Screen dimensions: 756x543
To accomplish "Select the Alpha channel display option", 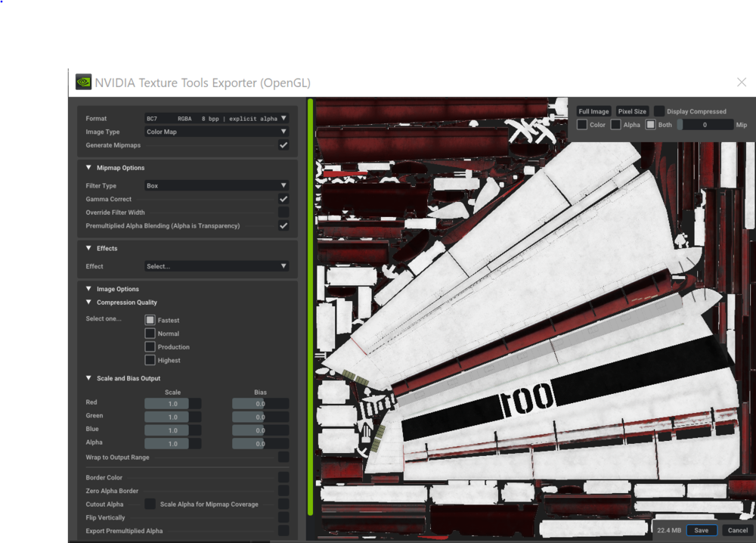I will (x=615, y=125).
